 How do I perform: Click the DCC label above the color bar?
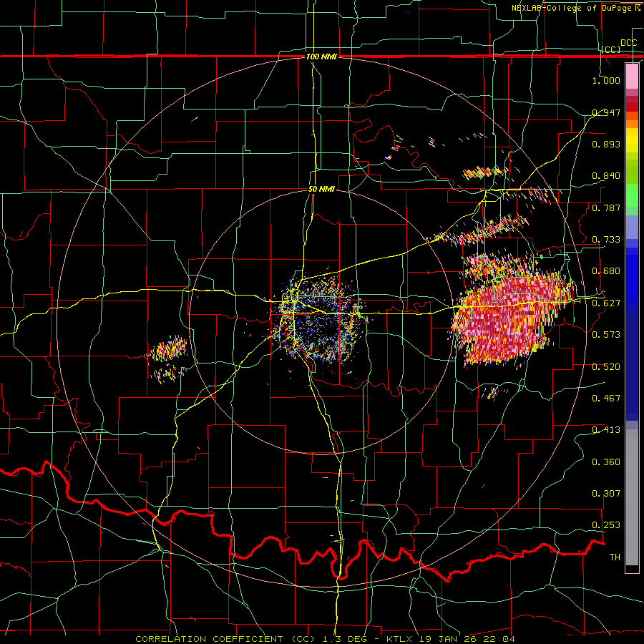(628, 43)
